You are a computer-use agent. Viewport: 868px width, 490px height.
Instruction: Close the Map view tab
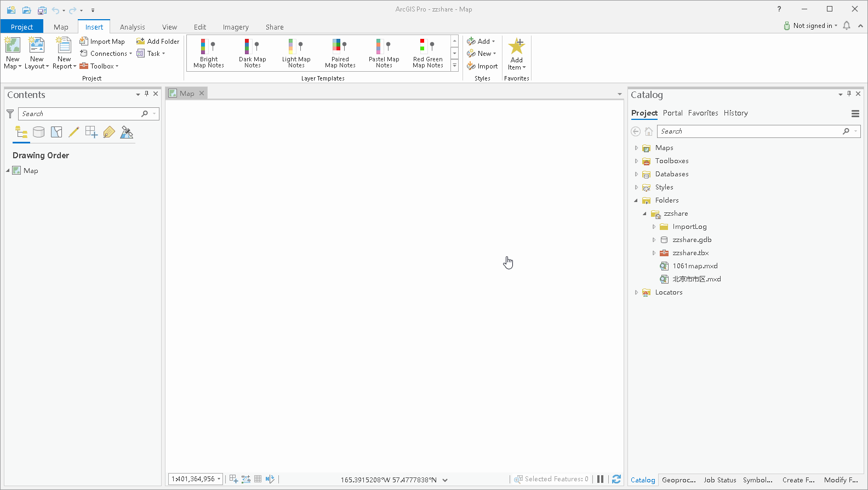pyautogui.click(x=202, y=94)
